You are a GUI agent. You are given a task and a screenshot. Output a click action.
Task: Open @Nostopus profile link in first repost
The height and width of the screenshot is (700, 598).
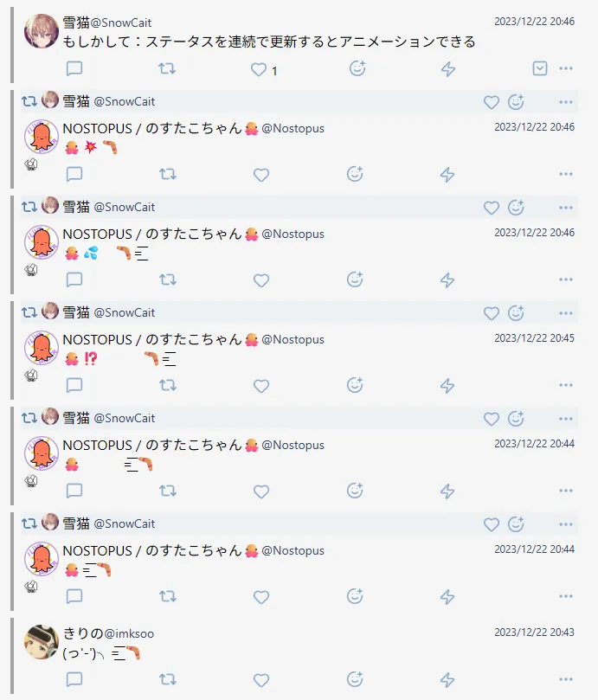tap(293, 129)
